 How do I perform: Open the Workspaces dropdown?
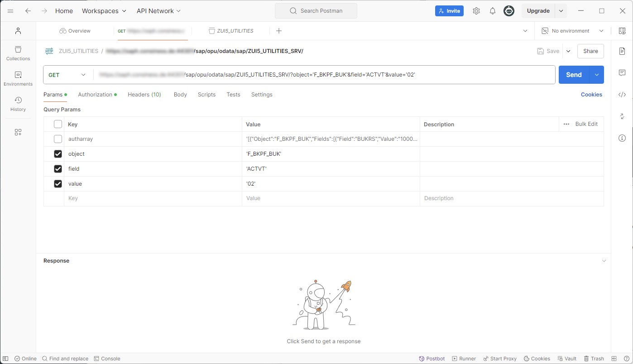(x=104, y=11)
